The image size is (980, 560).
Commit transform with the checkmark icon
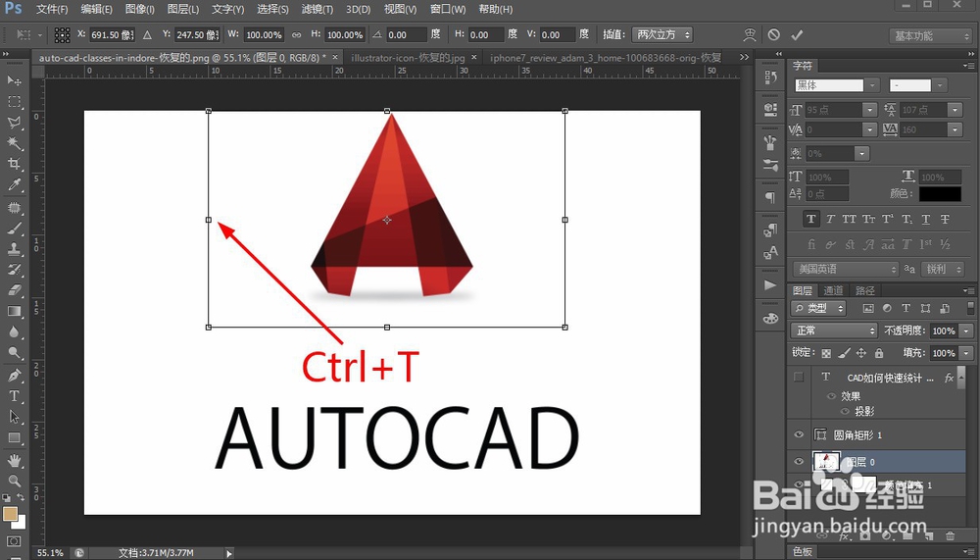click(797, 35)
